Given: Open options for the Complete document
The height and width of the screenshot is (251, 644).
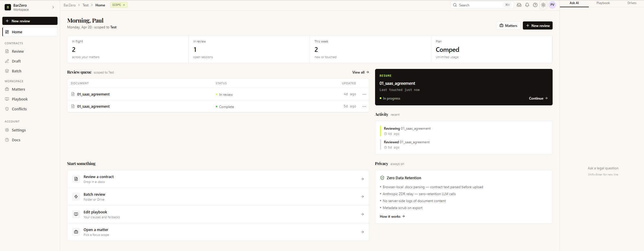Looking at the screenshot, I should [x=364, y=107].
